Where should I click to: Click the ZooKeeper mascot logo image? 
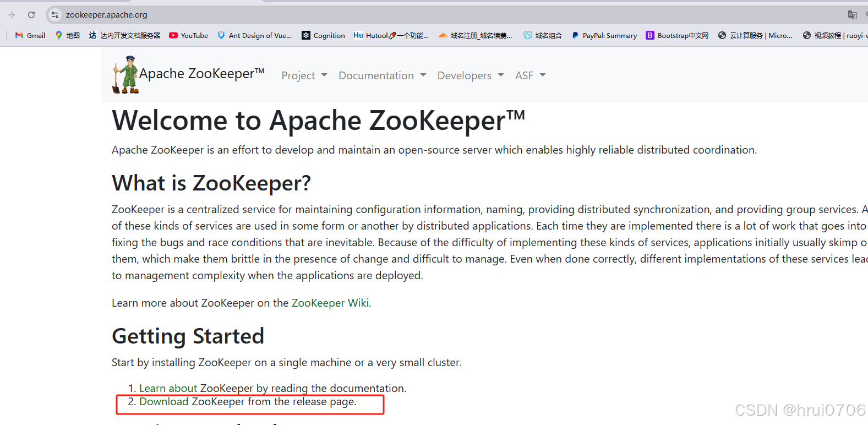(125, 74)
